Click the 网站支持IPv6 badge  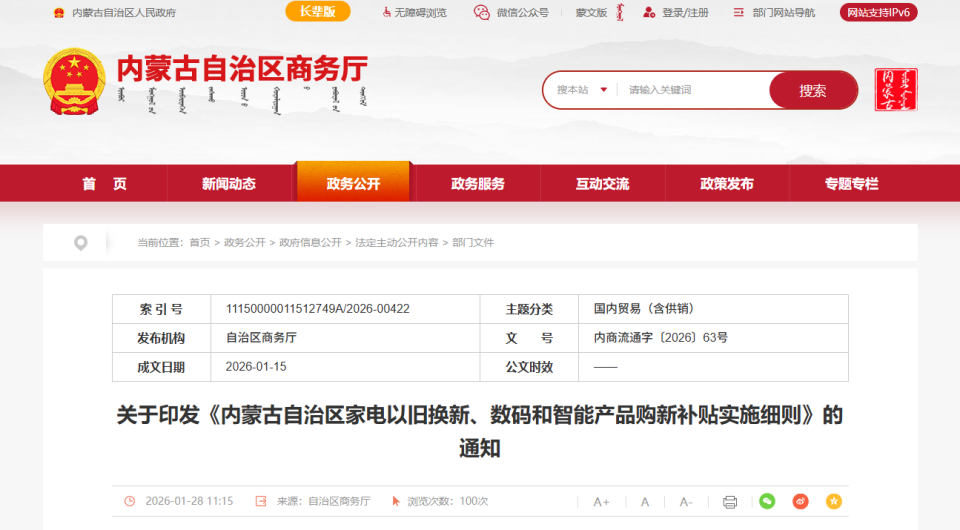879,12
